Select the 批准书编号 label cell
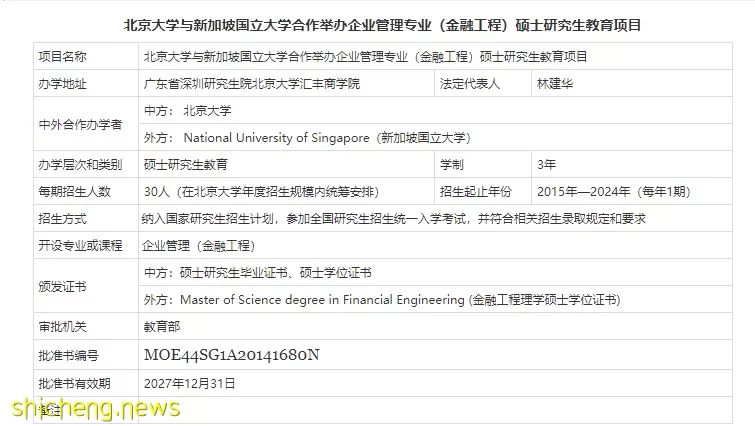Screen dimensions: 755x426 86,355
